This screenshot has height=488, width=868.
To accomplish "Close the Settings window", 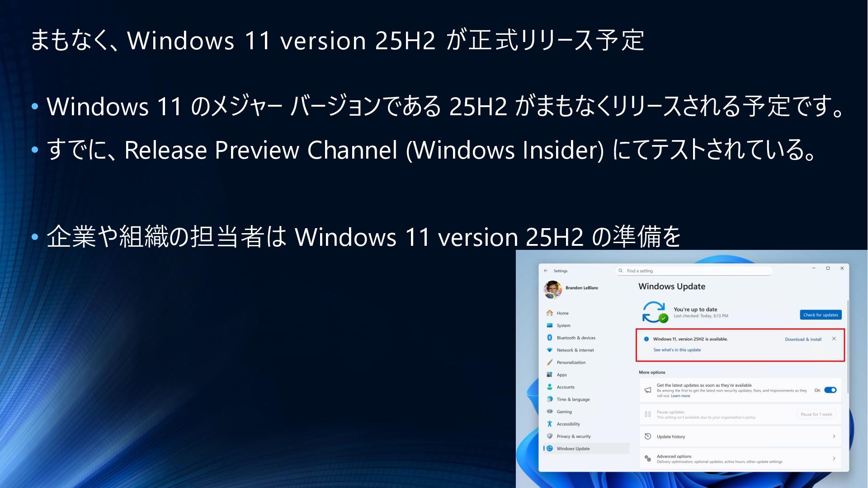I will tap(842, 268).
